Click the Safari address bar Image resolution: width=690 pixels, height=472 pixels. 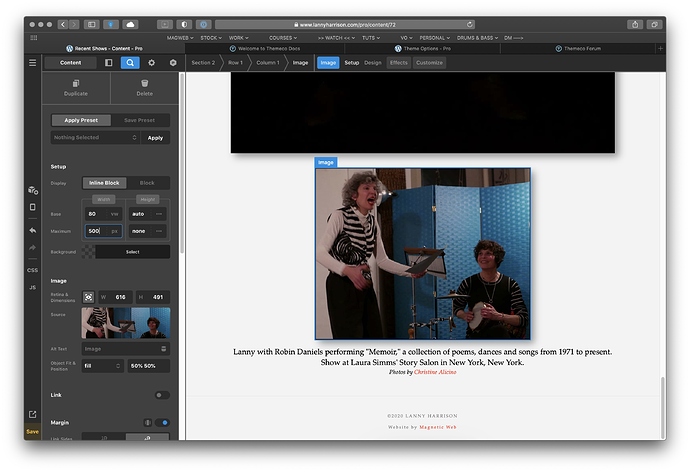pos(345,25)
